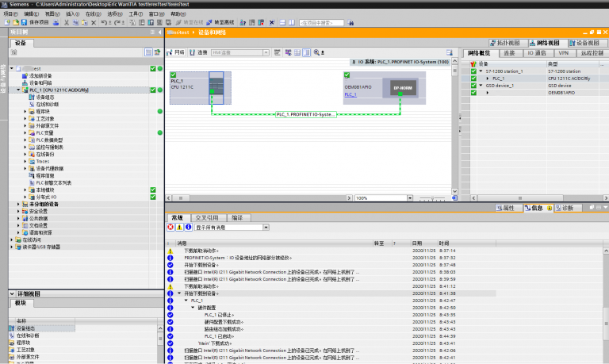Toggle the checkbox for S7-1200 station_1 row
Viewport: 609px width, 364px height.
[x=473, y=71]
